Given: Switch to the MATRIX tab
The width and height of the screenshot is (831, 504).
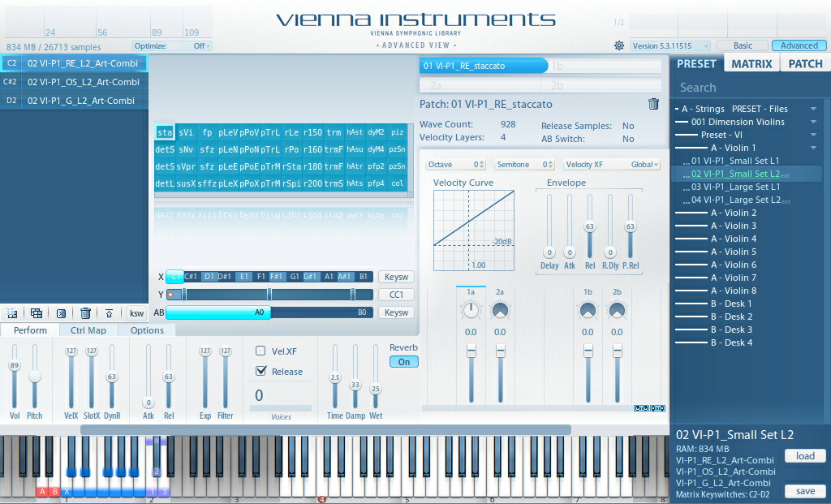Looking at the screenshot, I should (x=751, y=62).
